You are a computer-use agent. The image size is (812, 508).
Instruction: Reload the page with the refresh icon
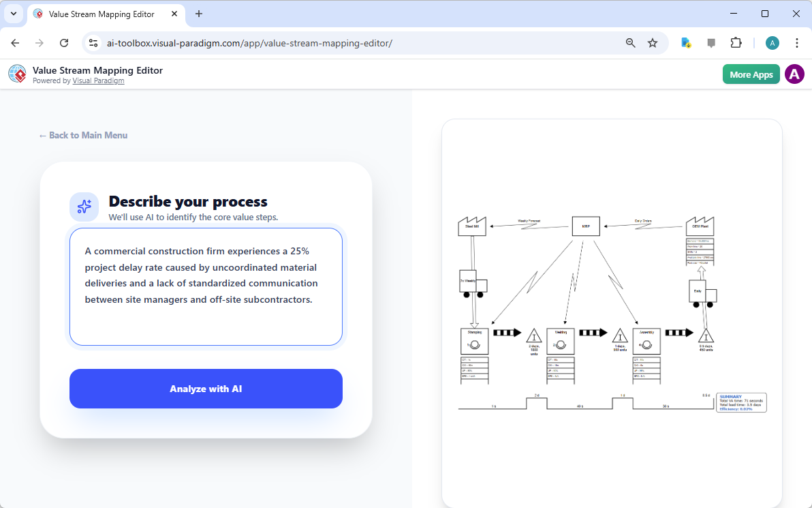(x=64, y=43)
